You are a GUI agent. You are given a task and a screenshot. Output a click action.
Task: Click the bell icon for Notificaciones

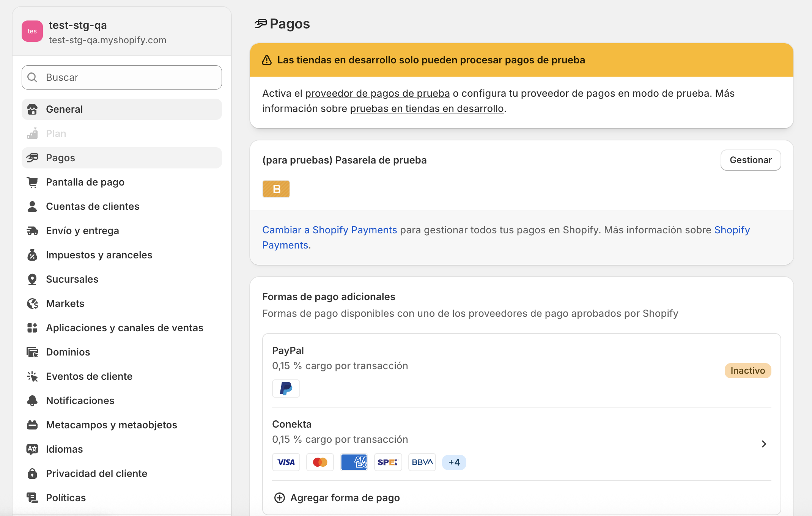click(x=32, y=401)
